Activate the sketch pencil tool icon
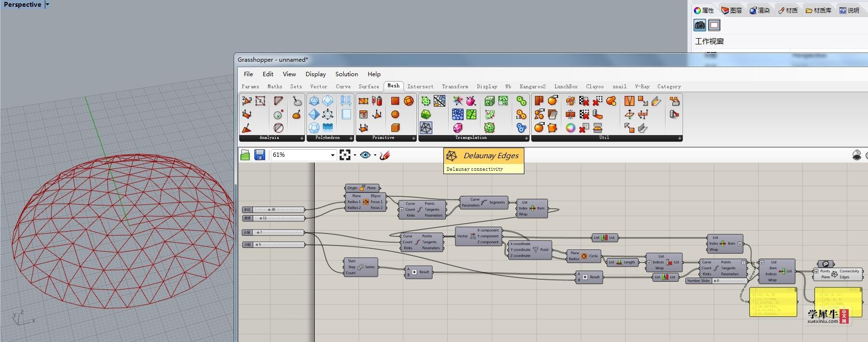This screenshot has width=868, height=342. pyautogui.click(x=384, y=155)
